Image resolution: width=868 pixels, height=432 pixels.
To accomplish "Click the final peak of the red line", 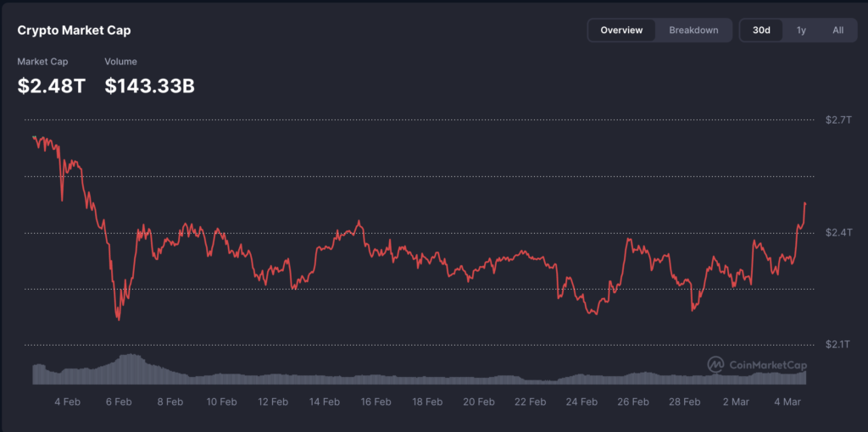I will pyautogui.click(x=804, y=203).
